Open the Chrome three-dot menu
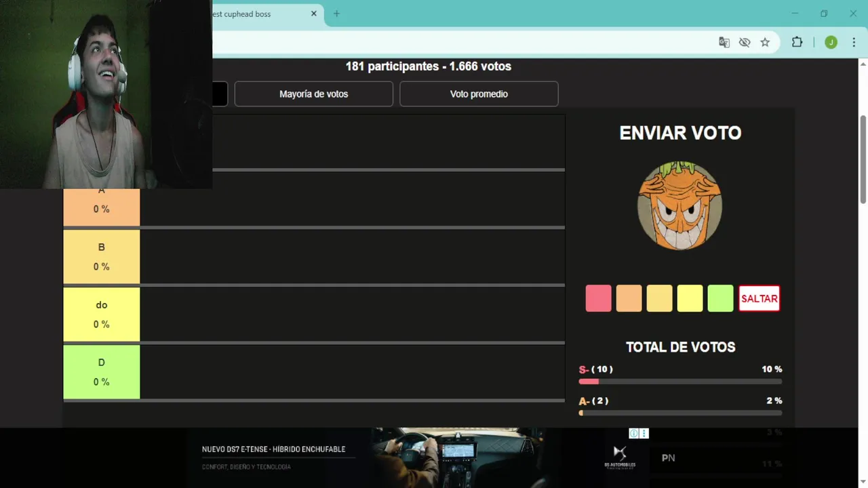 click(854, 42)
